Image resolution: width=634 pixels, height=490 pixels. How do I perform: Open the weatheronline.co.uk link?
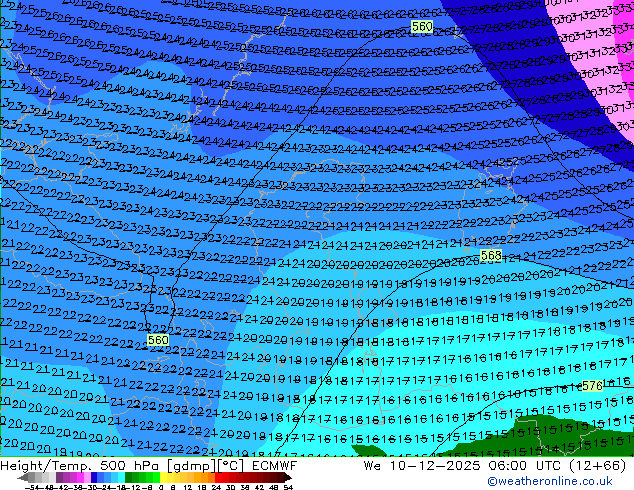(550, 481)
